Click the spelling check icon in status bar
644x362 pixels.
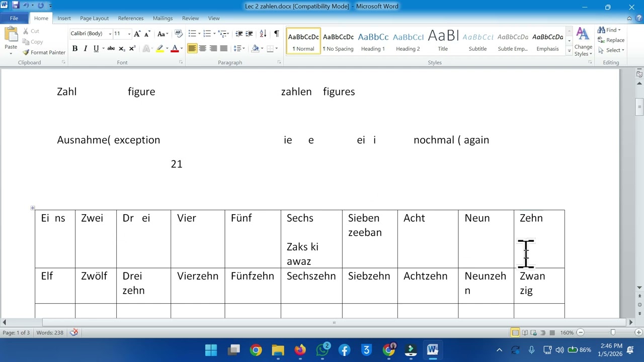(74, 332)
